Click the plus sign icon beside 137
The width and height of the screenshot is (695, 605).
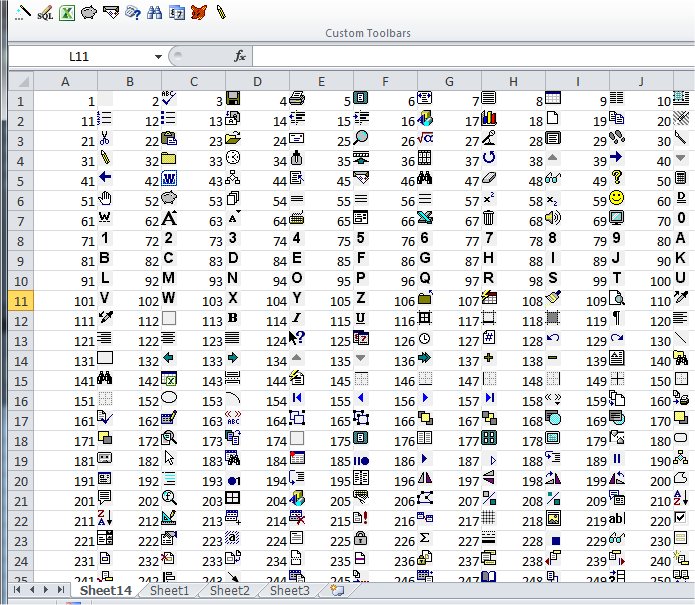click(x=489, y=357)
